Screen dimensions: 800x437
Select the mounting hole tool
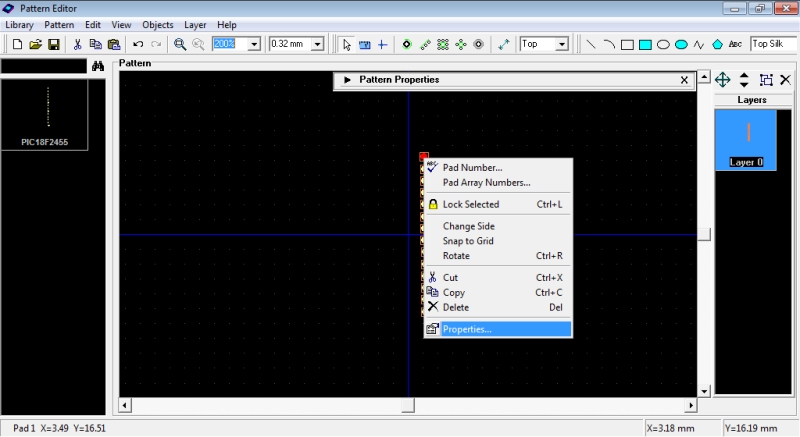click(479, 44)
